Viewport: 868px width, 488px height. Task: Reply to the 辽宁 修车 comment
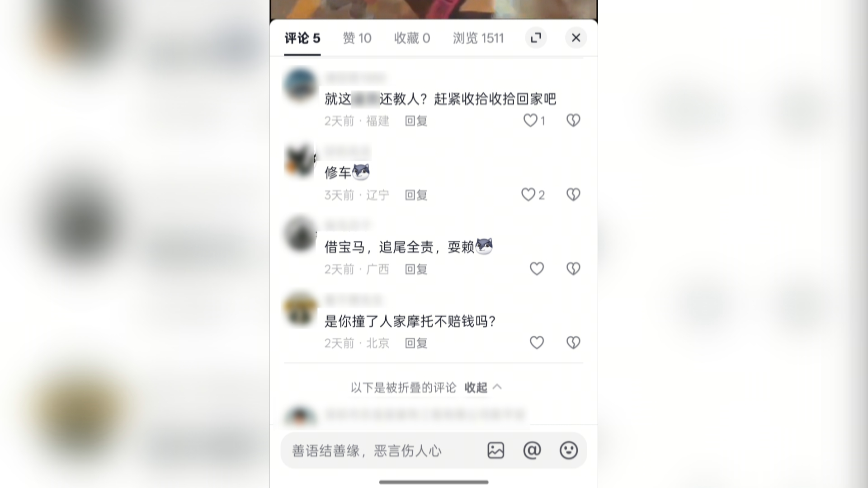(x=416, y=195)
